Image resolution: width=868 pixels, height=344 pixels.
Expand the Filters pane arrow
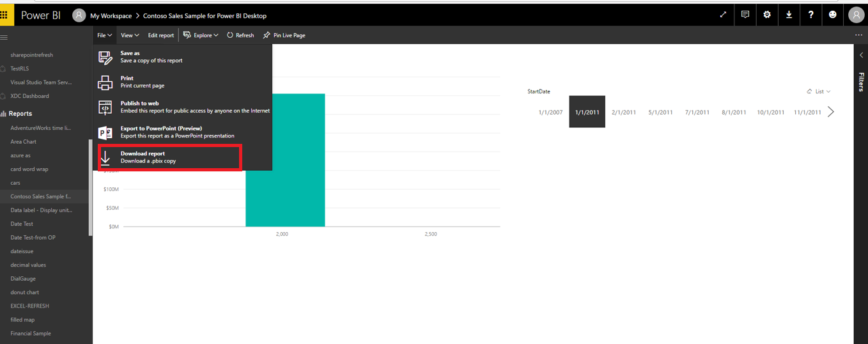[860, 56]
